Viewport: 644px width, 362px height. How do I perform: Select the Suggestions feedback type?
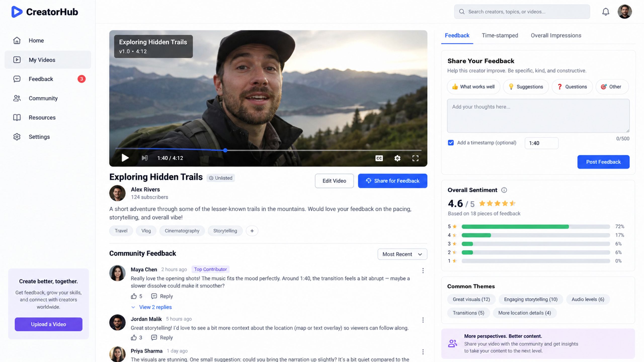(x=526, y=87)
